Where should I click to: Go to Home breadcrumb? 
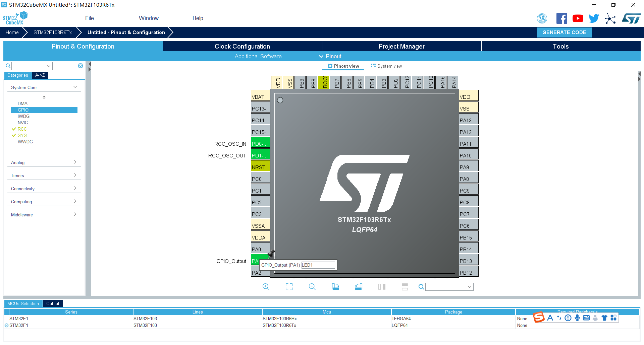click(x=12, y=32)
